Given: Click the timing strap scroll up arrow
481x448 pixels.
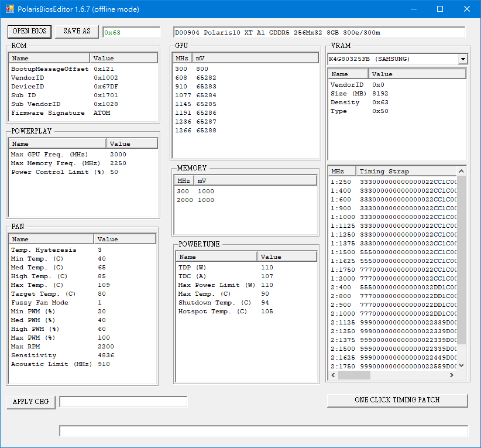Looking at the screenshot, I should [461, 171].
